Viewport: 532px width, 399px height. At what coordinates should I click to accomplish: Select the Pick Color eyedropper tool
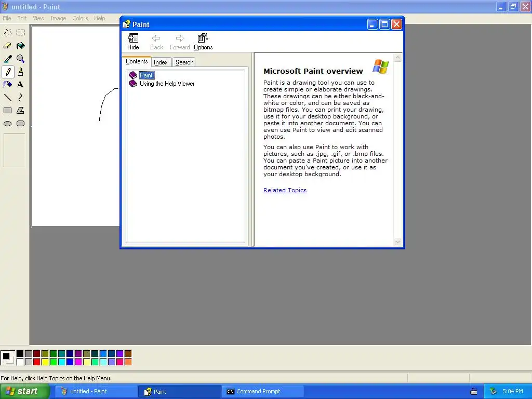pos(8,59)
